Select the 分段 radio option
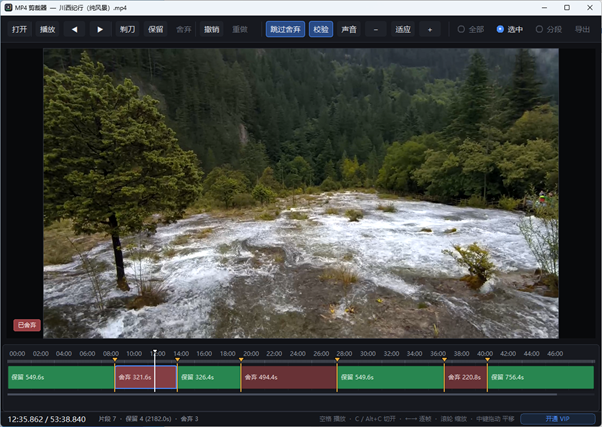This screenshot has width=602, height=427. [549, 29]
